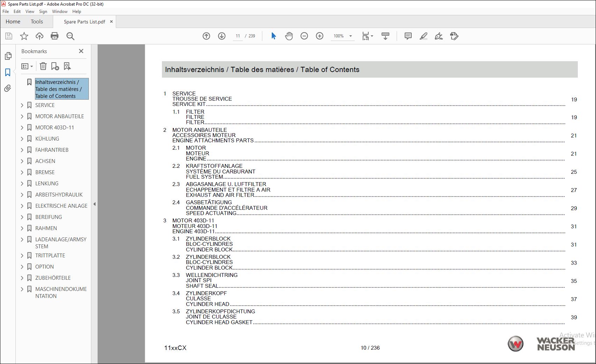Open the sign document pen icon
Screen dimensions: 596x364
tap(439, 36)
